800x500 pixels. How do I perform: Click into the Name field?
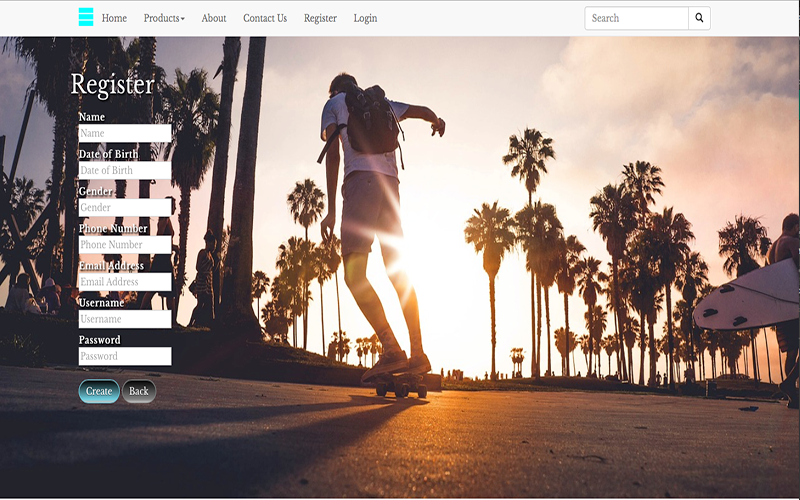tap(125, 133)
